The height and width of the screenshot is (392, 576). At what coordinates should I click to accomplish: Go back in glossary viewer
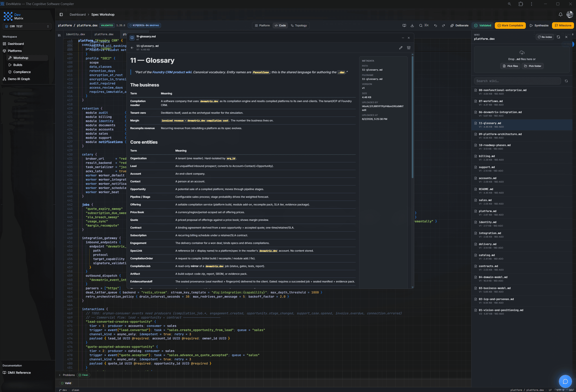pos(132,48)
